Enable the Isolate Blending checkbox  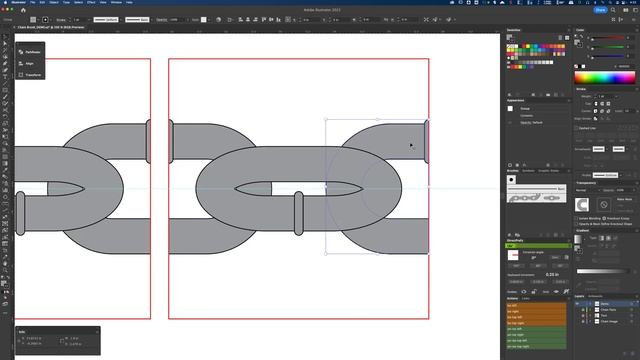click(577, 219)
